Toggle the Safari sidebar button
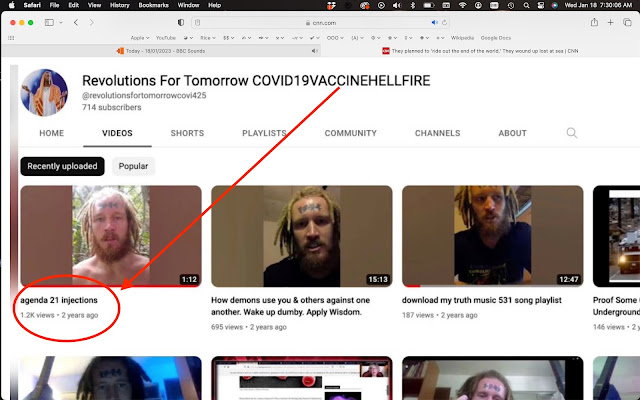 tap(49, 22)
